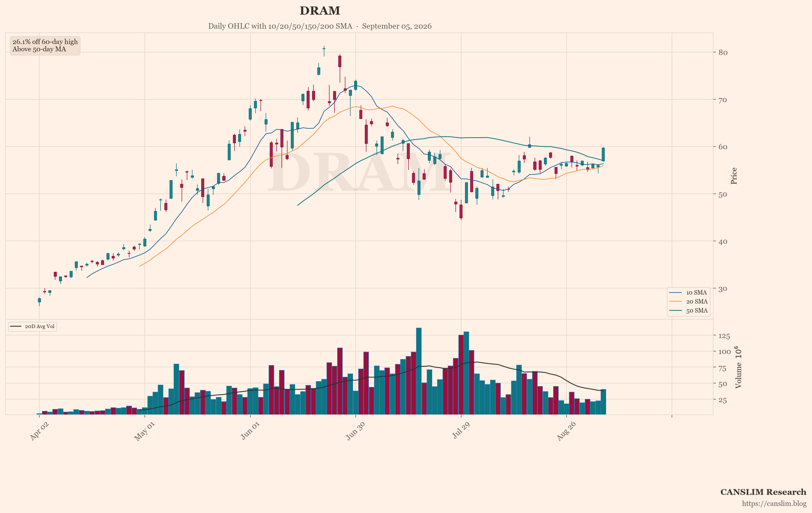812x513 pixels.
Task: Select the 50 SMA legend entry
Action: [688, 311]
